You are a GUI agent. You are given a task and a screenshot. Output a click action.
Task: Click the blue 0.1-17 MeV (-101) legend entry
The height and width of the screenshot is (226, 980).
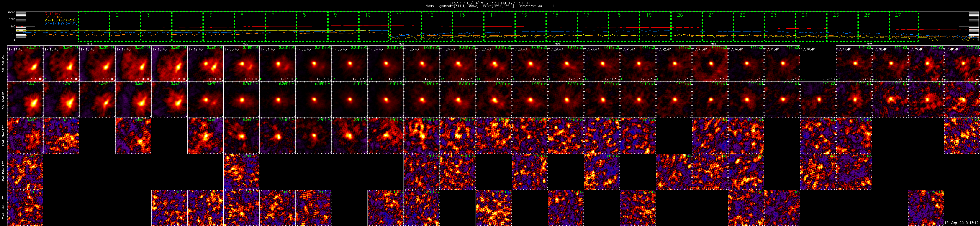(x=61, y=23)
